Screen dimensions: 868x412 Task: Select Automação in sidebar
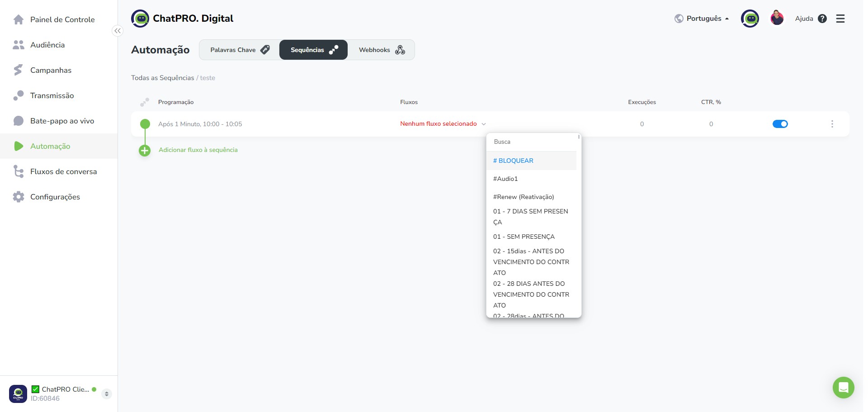59,146
